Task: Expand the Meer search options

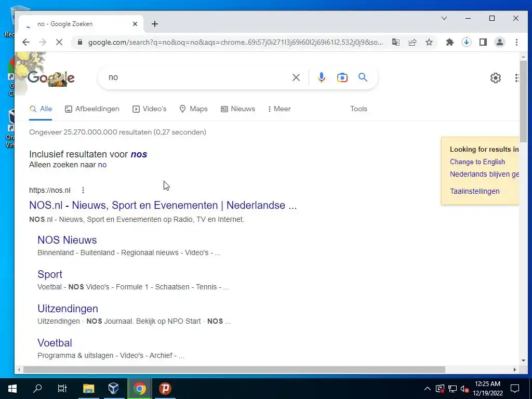Action: (x=279, y=109)
